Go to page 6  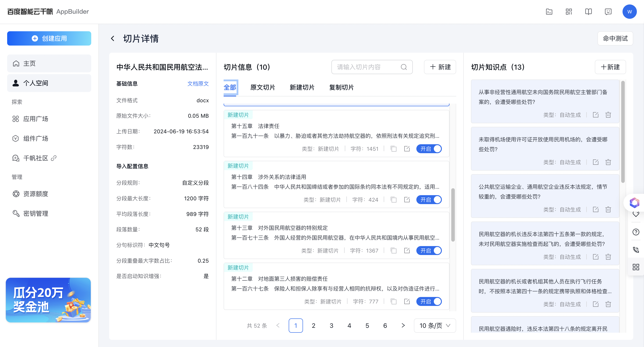pos(385,326)
